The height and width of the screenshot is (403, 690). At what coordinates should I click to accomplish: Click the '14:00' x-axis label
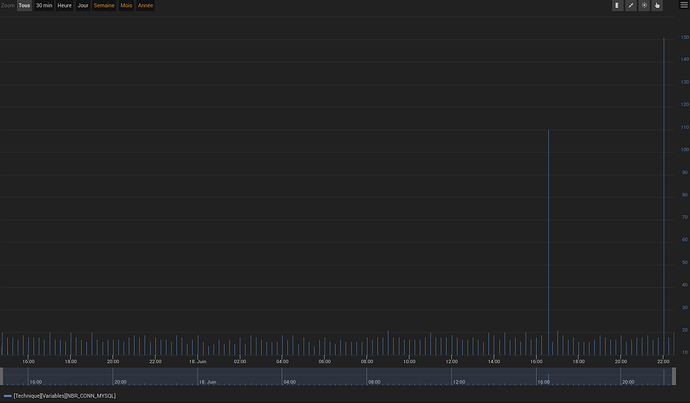pos(494,362)
